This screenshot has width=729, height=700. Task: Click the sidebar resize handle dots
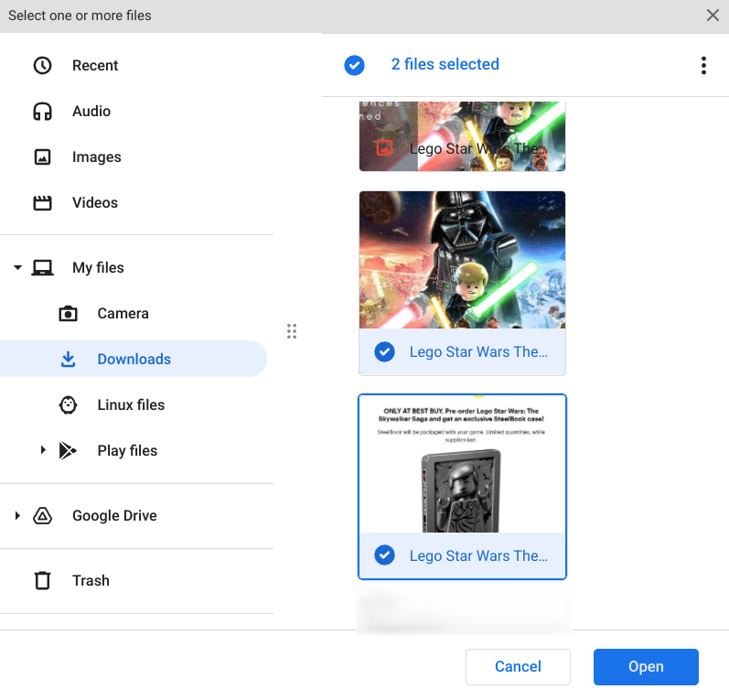click(x=292, y=331)
